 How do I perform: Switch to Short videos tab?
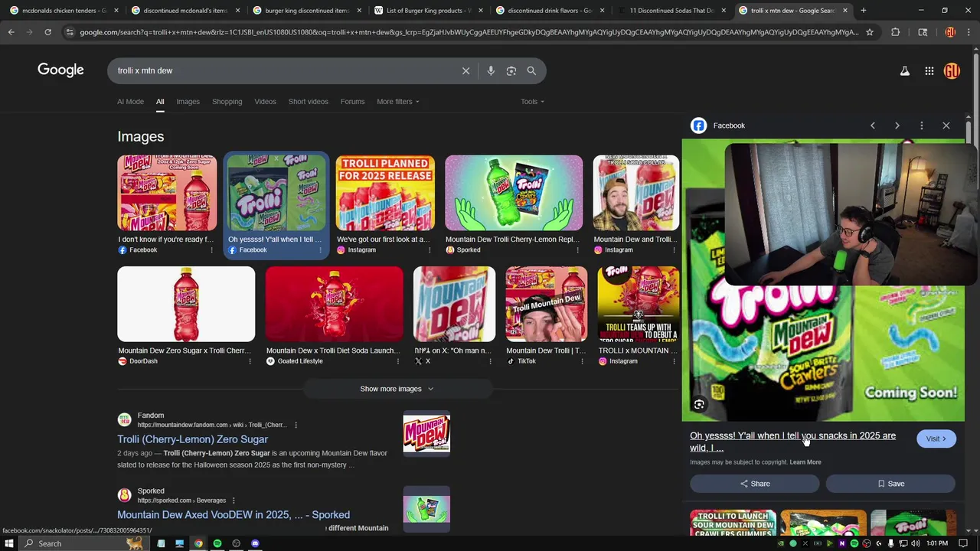coord(308,101)
